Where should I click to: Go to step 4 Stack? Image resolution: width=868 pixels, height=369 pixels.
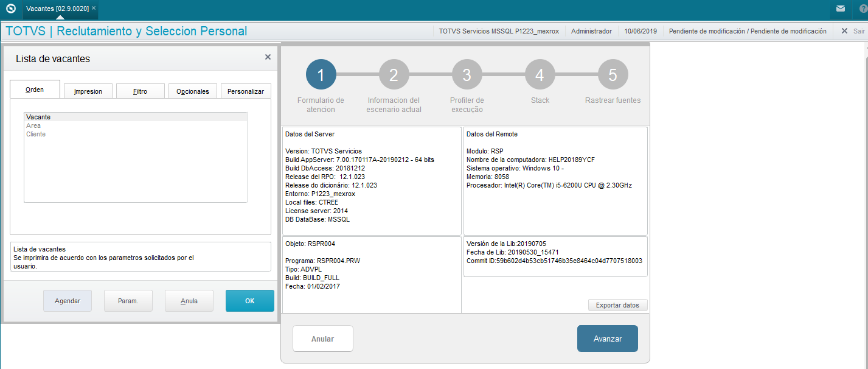[540, 75]
